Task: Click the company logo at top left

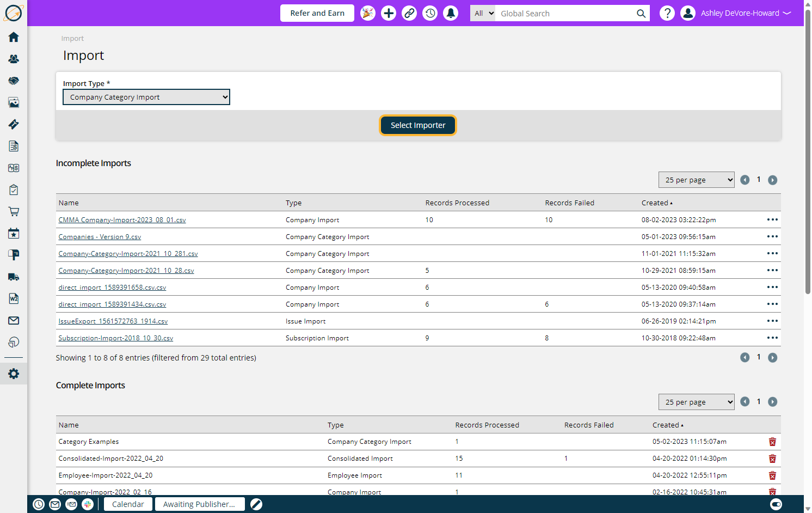Action: (13, 13)
